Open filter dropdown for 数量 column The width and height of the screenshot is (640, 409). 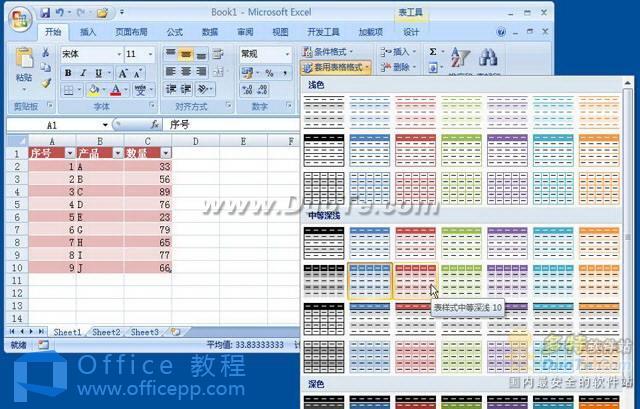[x=166, y=153]
